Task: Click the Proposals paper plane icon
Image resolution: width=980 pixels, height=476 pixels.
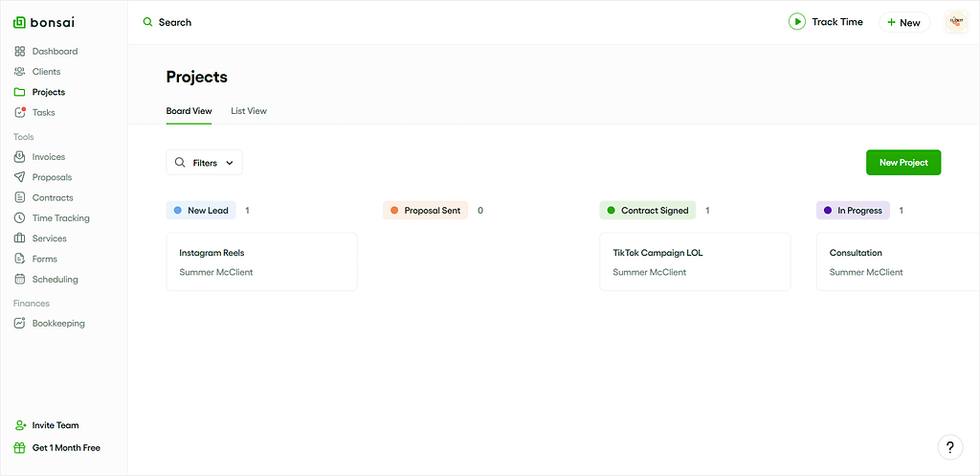Action: click(20, 177)
